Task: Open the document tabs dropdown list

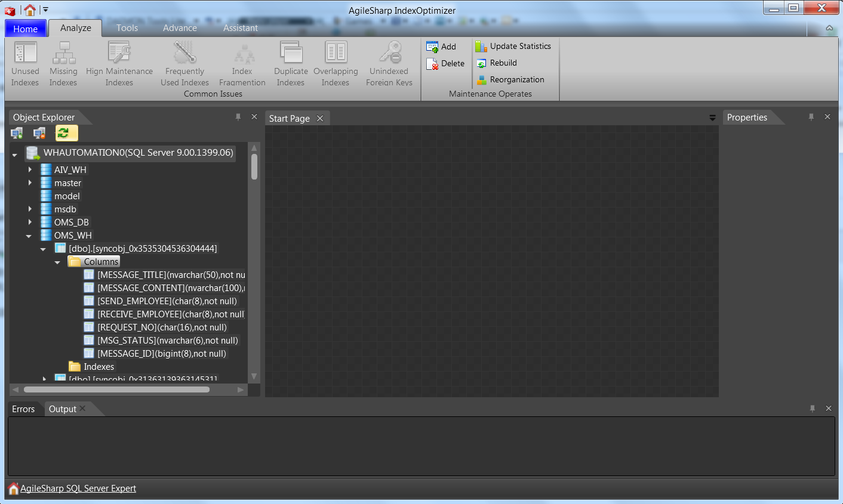Action: pos(712,118)
